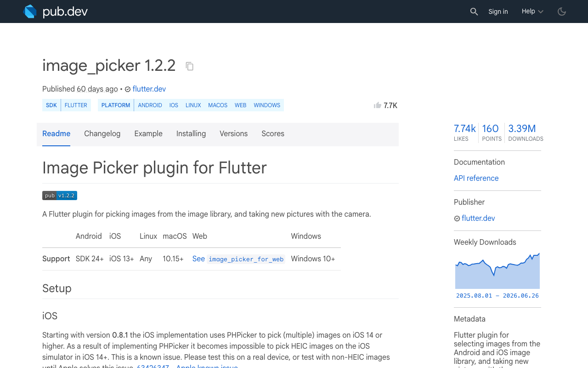The height and width of the screenshot is (368, 588).
Task: Open the Scores tab
Action: (x=273, y=134)
